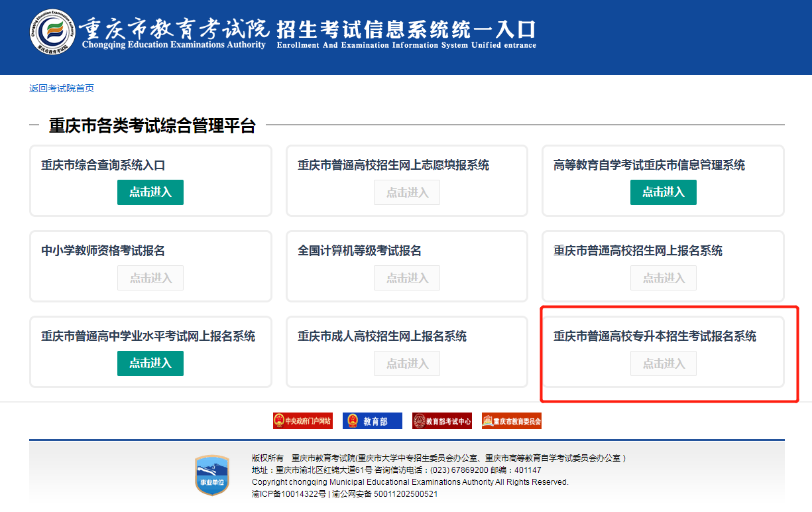Click 点击进入 under 重庆市成人高校招生网上报名系统
812x512 pixels.
click(x=407, y=363)
